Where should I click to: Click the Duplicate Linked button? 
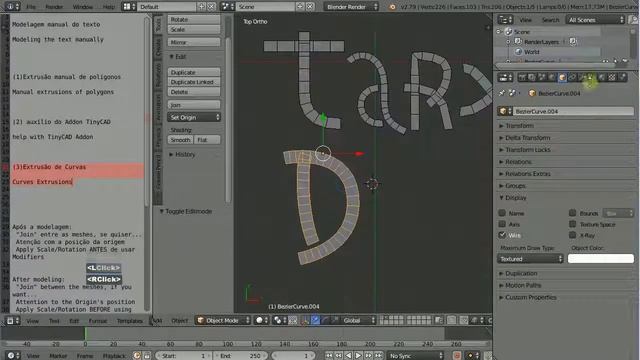tap(194, 82)
